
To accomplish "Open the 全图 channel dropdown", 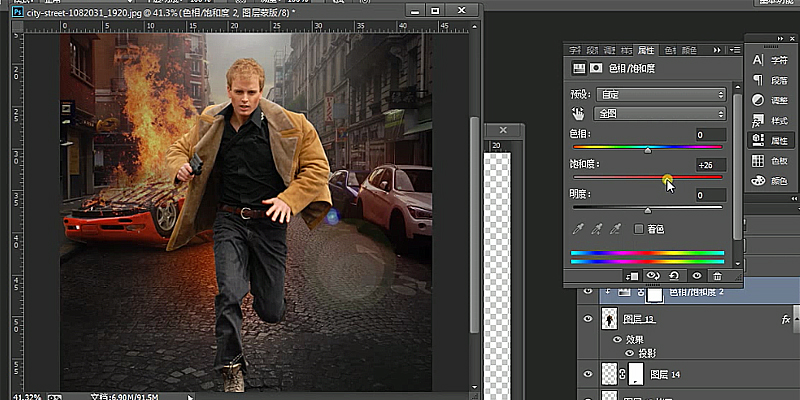I will point(660,114).
